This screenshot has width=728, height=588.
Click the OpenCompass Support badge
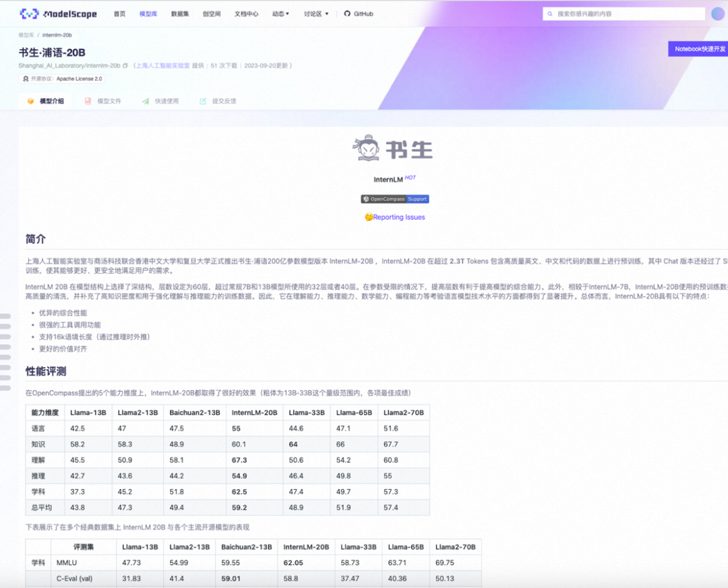point(394,199)
